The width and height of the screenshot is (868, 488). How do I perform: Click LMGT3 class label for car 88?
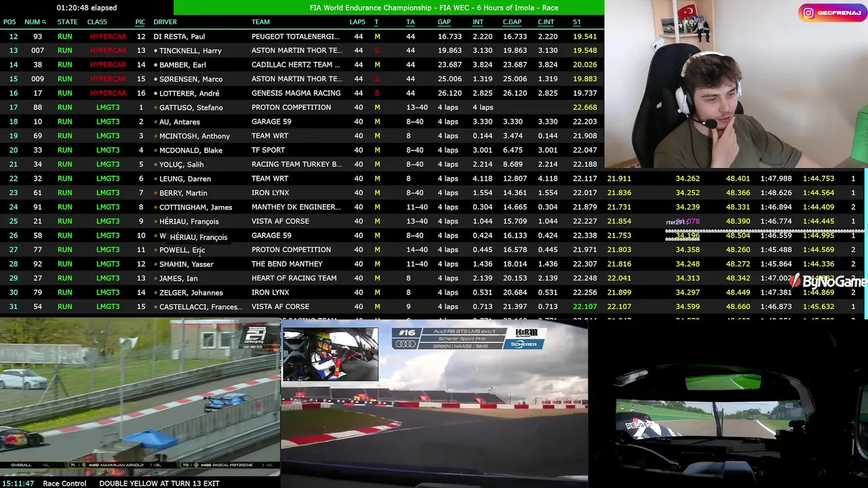tap(108, 108)
